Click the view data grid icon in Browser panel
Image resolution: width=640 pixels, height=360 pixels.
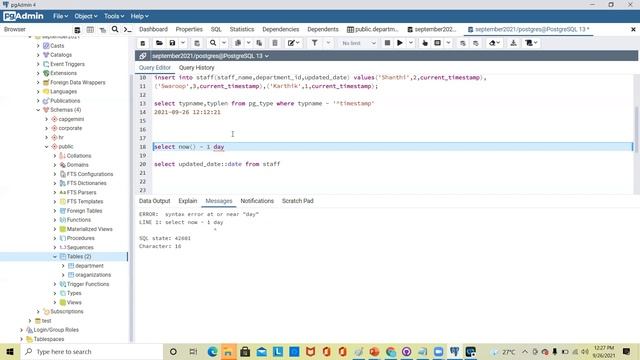point(90,29)
